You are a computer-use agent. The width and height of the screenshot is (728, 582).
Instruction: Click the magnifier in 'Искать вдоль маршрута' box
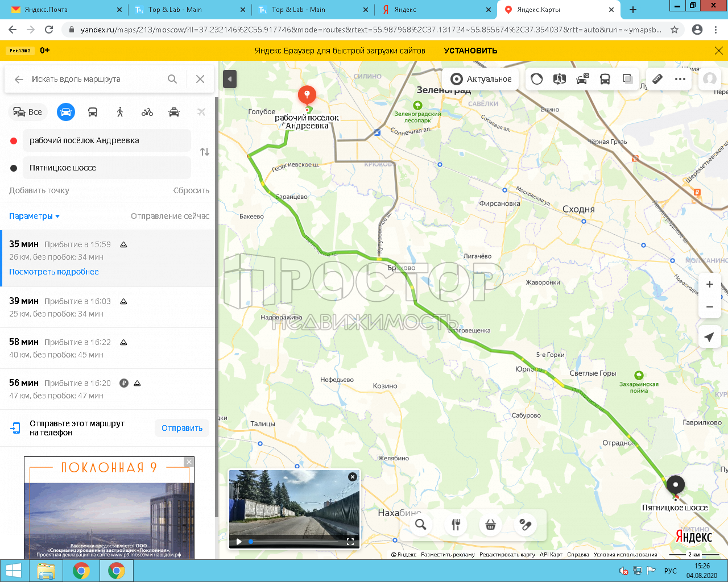(172, 79)
